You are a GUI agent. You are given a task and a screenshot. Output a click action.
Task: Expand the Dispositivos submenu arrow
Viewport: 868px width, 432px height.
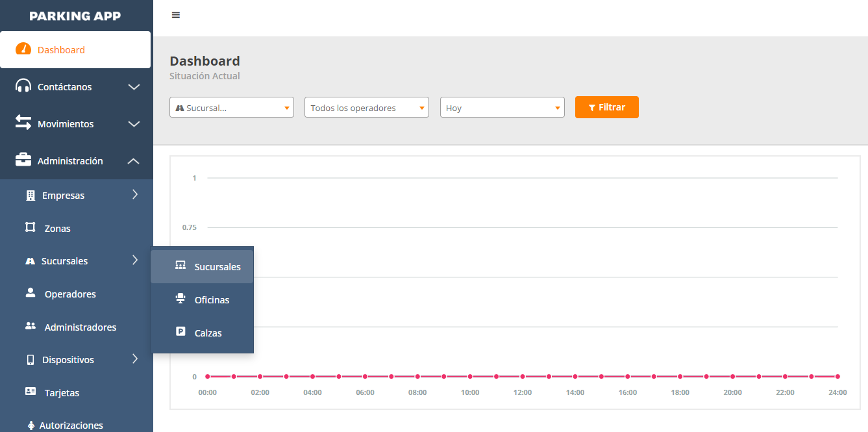point(135,359)
